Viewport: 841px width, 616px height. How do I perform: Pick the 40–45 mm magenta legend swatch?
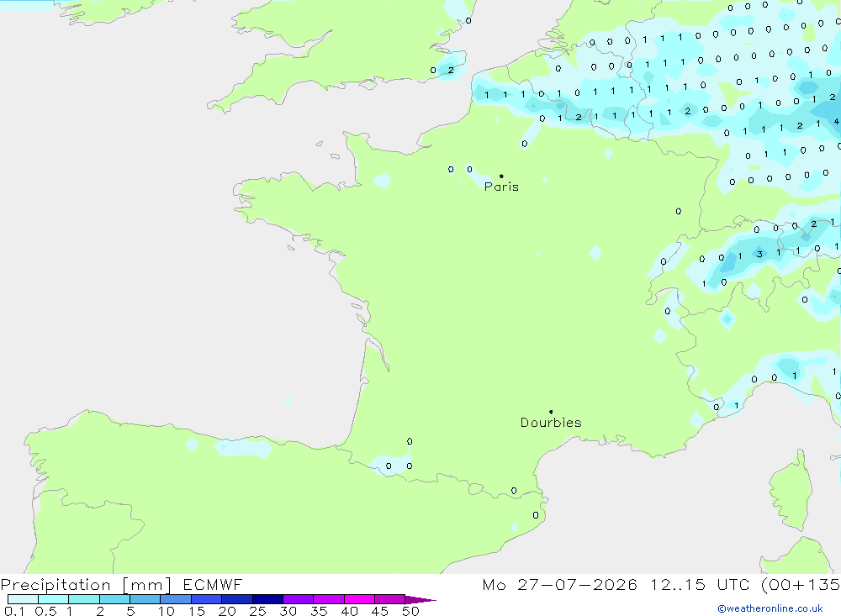click(359, 599)
